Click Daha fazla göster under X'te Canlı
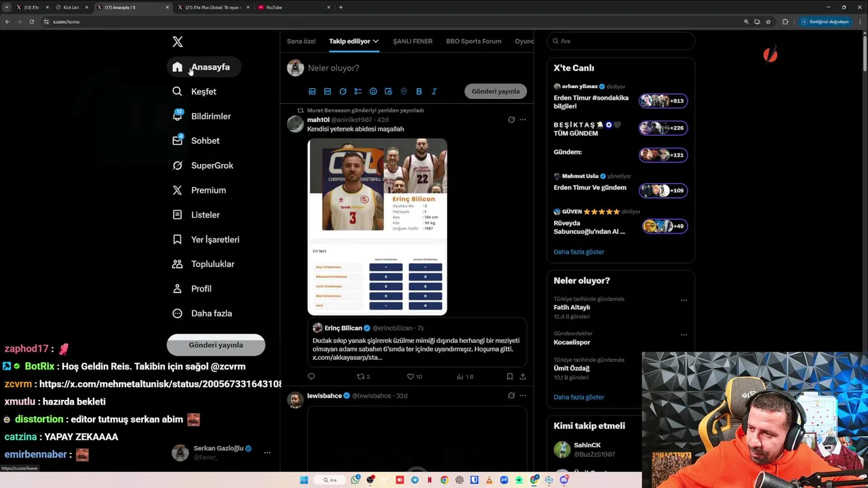This screenshot has width=868, height=488. (x=578, y=252)
